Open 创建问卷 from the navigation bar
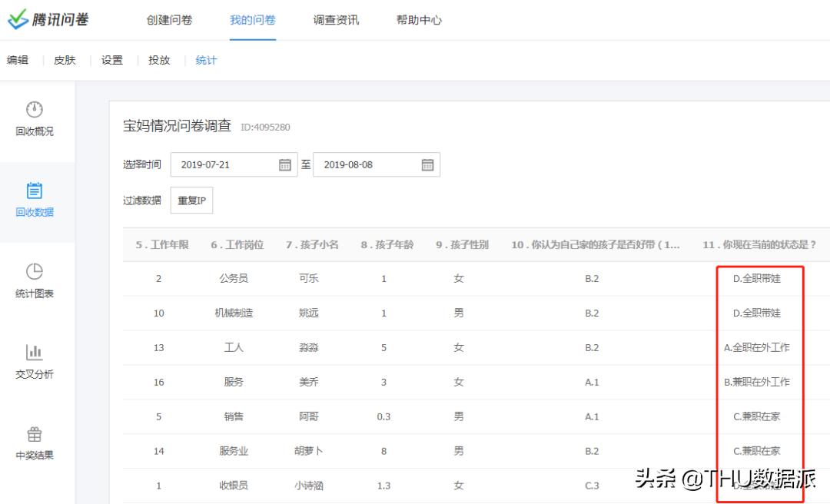 click(170, 21)
